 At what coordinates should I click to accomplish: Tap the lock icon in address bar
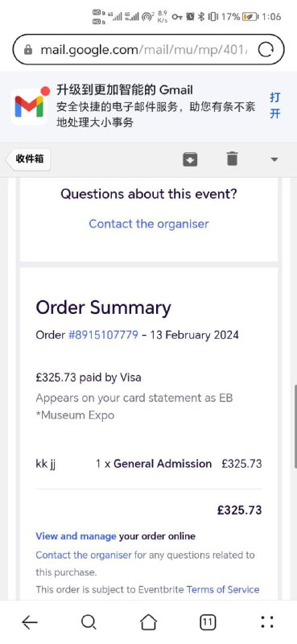point(28,50)
